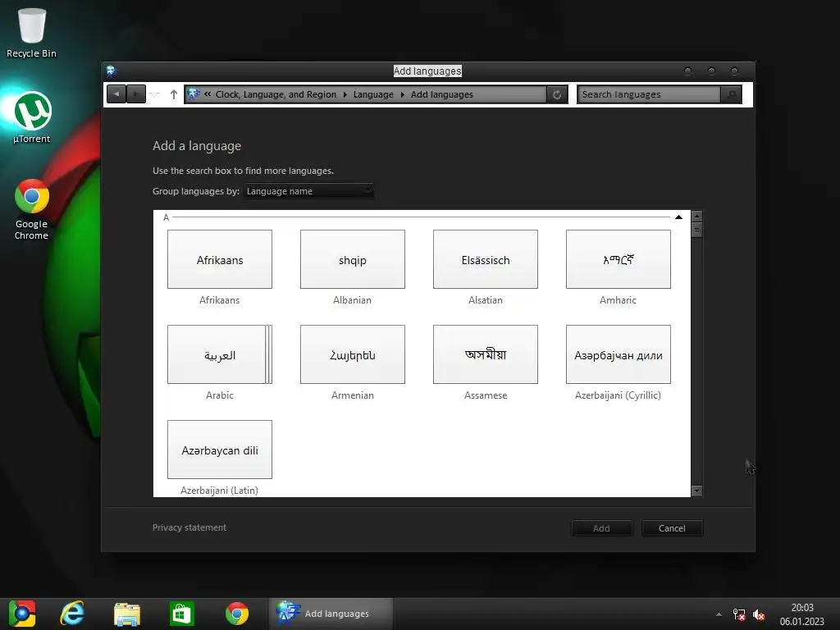Image resolution: width=840 pixels, height=630 pixels.
Task: Click the Cancel button
Action: pyautogui.click(x=672, y=528)
